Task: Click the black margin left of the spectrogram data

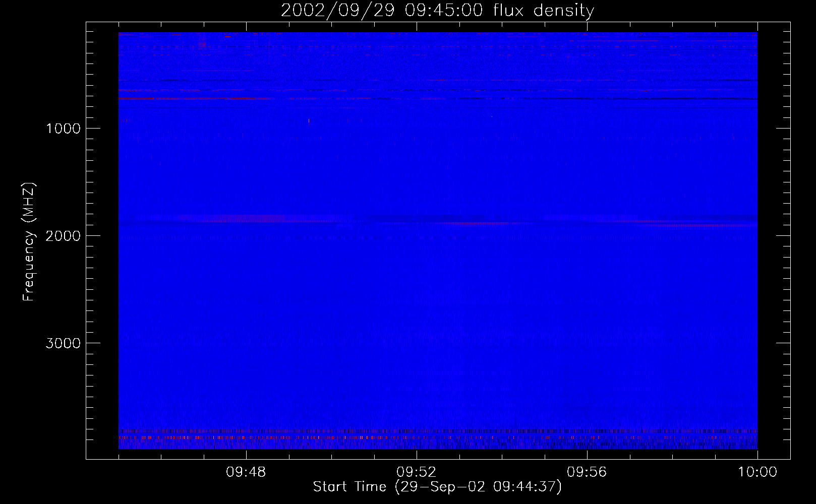Action: [x=102, y=242]
